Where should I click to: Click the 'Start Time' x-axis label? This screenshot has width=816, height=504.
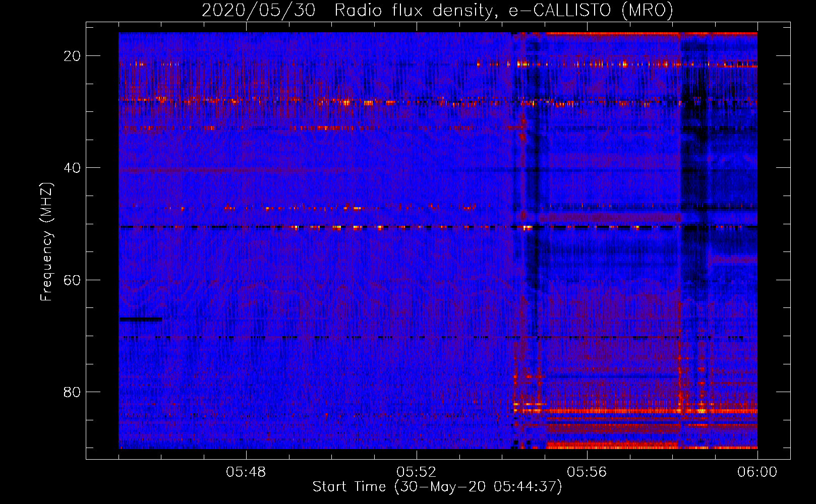point(437,487)
